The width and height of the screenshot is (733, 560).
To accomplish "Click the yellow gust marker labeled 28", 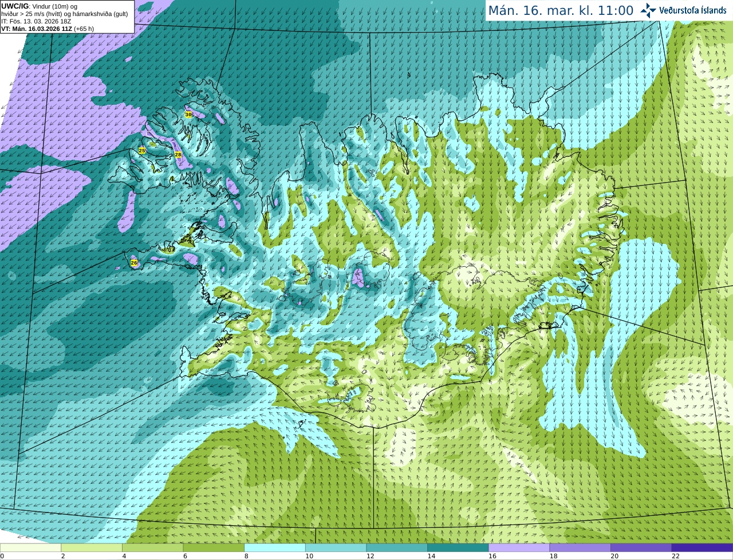I will pos(178,155).
